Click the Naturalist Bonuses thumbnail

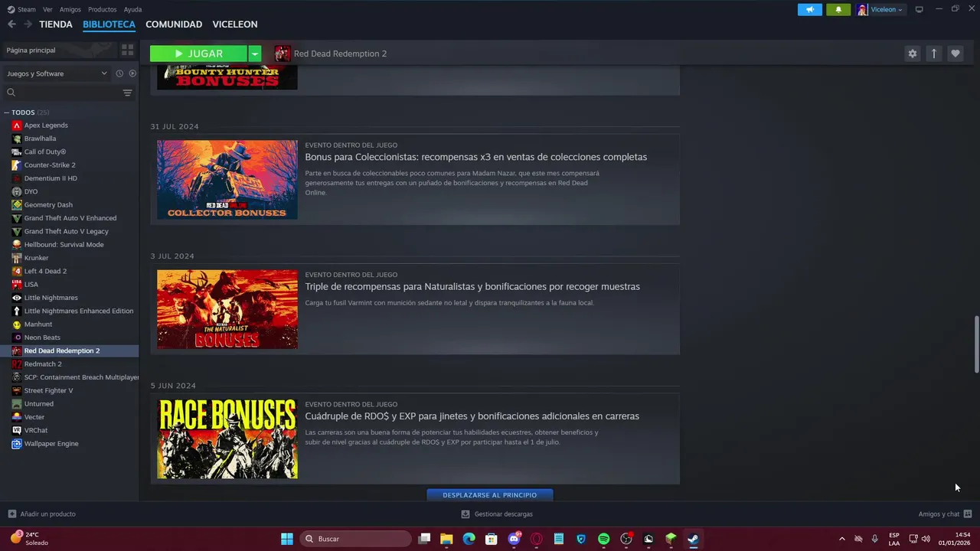227,309
